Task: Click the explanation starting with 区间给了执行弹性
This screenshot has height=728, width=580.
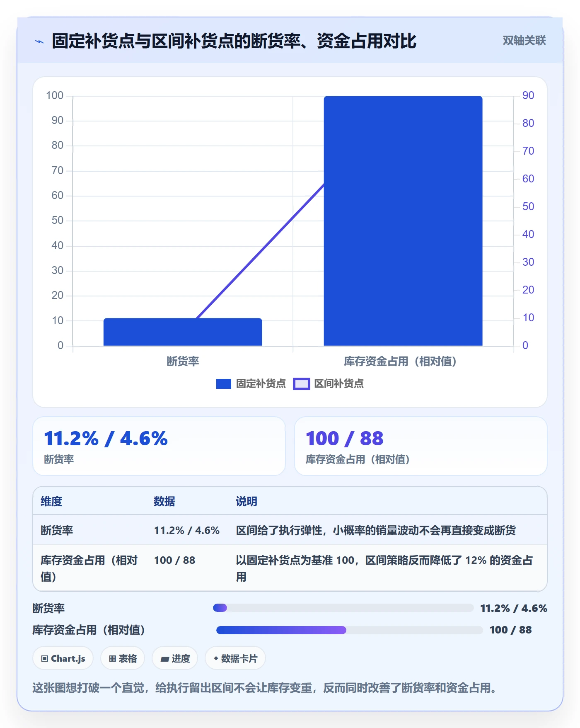Action: [x=376, y=530]
